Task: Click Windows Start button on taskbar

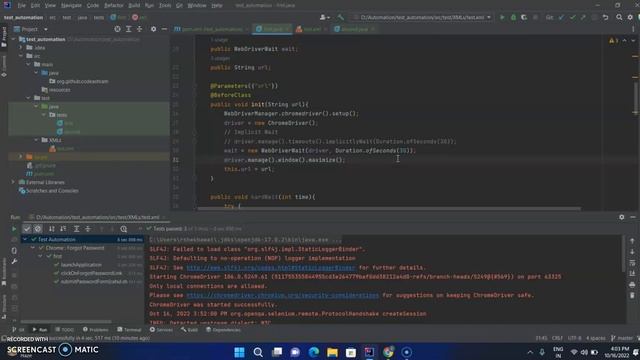Action: 239,352
